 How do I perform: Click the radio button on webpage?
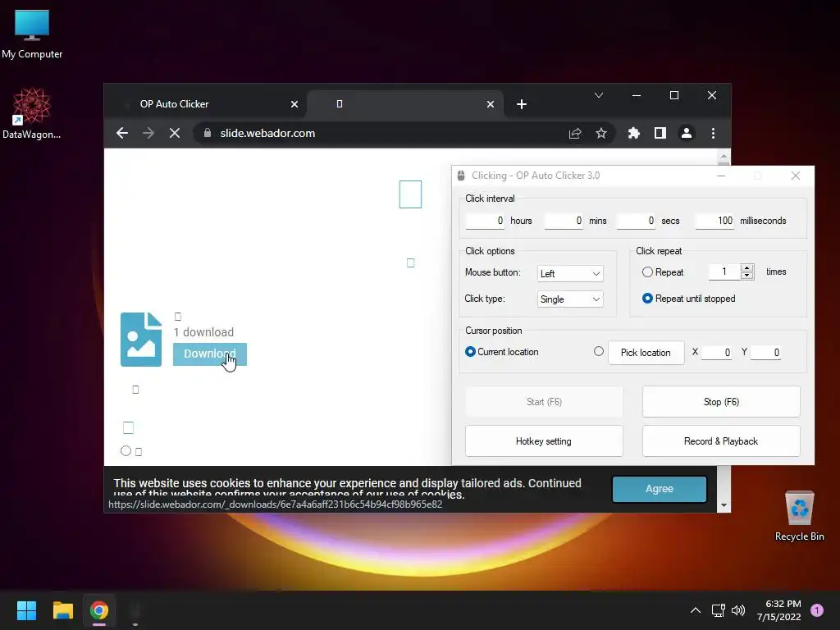point(126,451)
